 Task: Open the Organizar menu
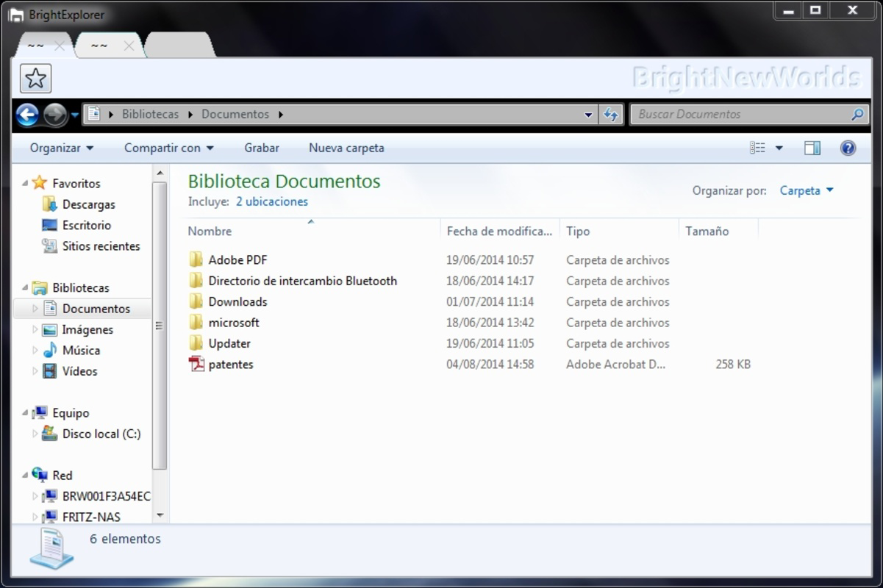coord(62,148)
